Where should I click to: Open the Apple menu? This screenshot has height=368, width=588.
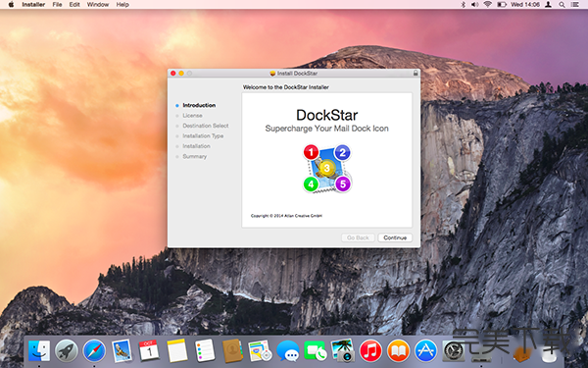(x=11, y=5)
